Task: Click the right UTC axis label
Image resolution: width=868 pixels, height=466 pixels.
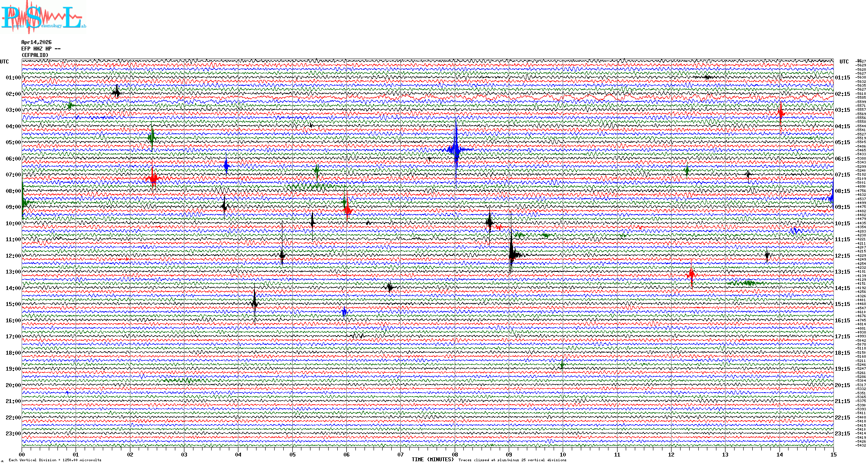Action: [x=844, y=62]
